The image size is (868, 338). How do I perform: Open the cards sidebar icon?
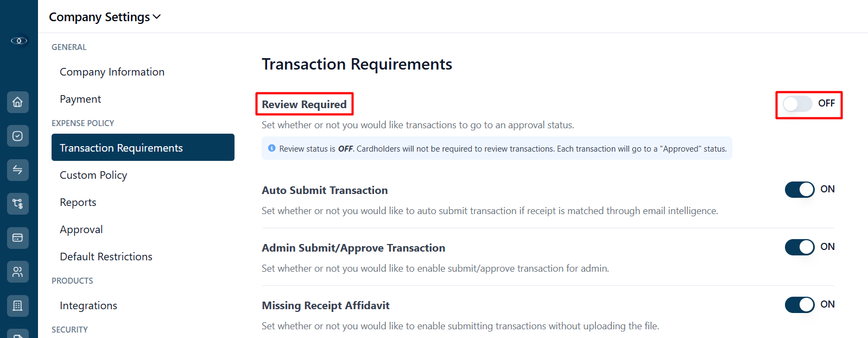click(x=18, y=238)
